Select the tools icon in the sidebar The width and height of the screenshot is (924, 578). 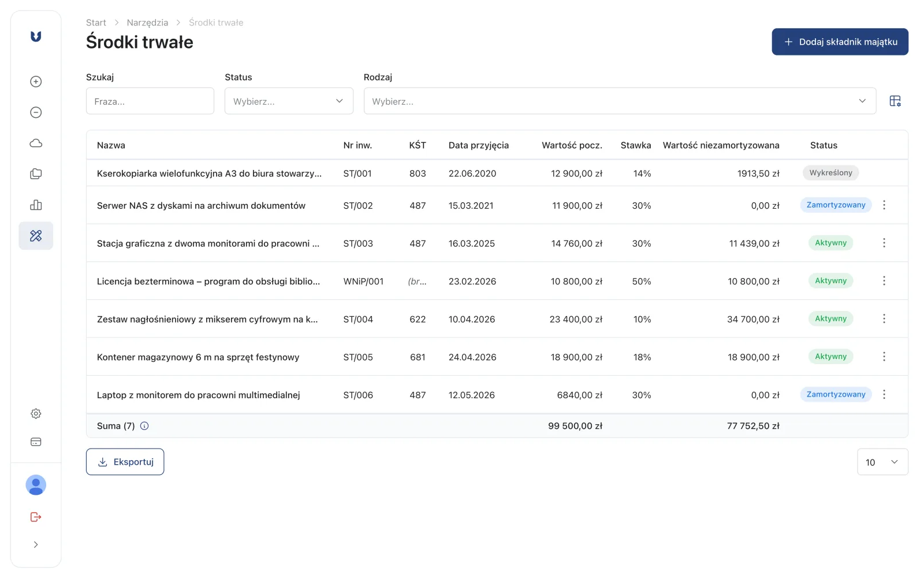[36, 236]
